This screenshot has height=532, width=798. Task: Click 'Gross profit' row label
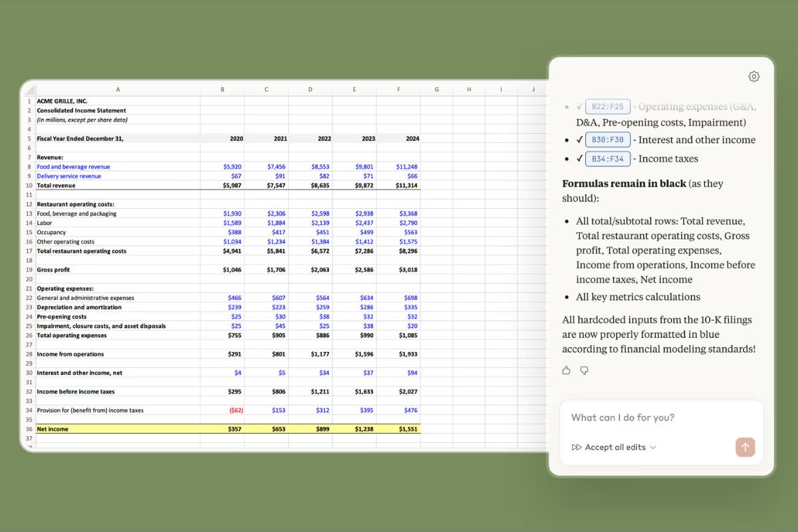coord(53,270)
